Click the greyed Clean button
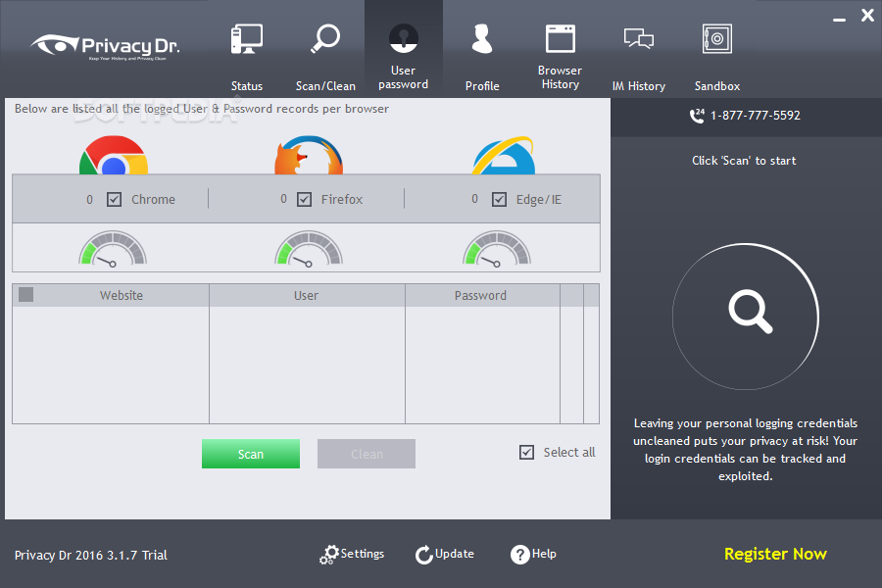 click(x=367, y=454)
